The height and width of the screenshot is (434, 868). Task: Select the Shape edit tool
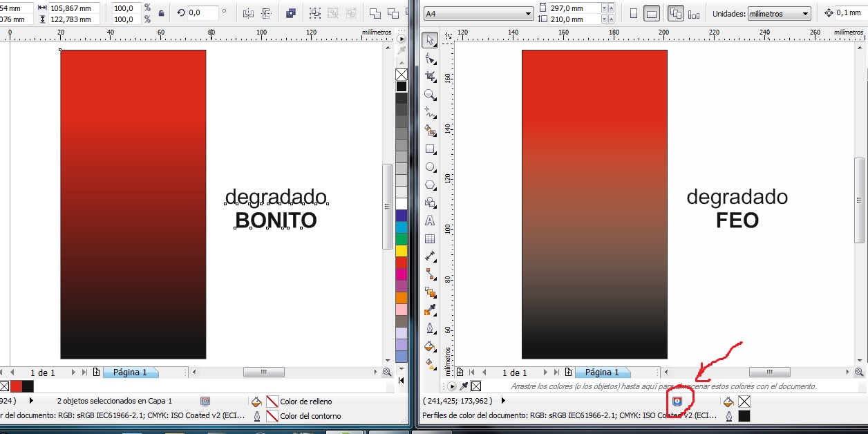430,59
